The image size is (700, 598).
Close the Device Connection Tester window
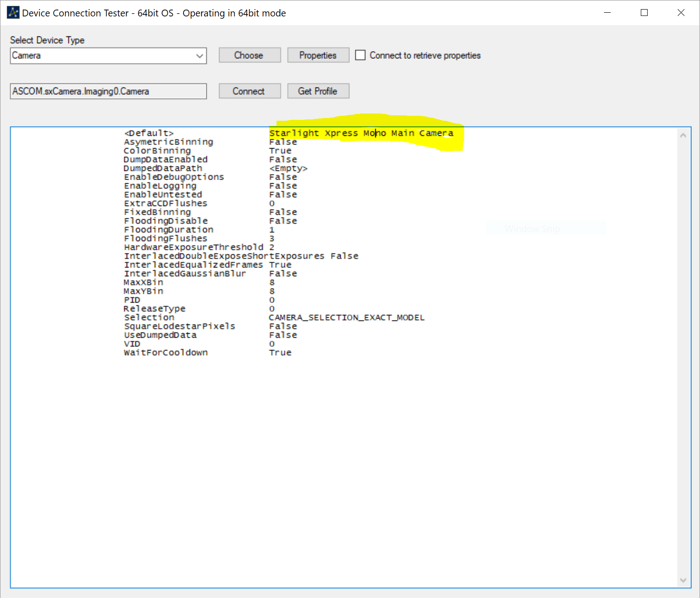[681, 13]
